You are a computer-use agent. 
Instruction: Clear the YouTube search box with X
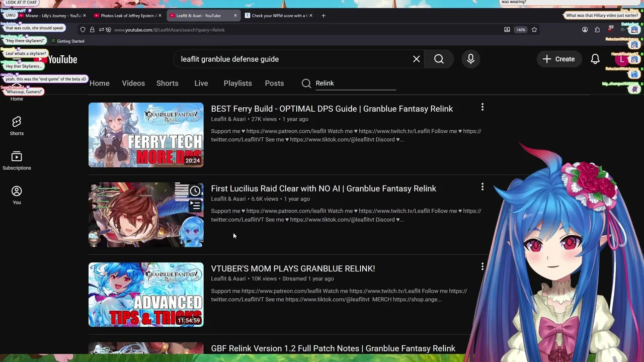coord(416,59)
